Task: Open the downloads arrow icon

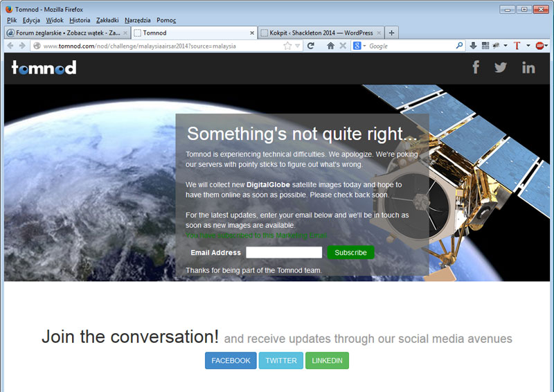Action: click(473, 45)
